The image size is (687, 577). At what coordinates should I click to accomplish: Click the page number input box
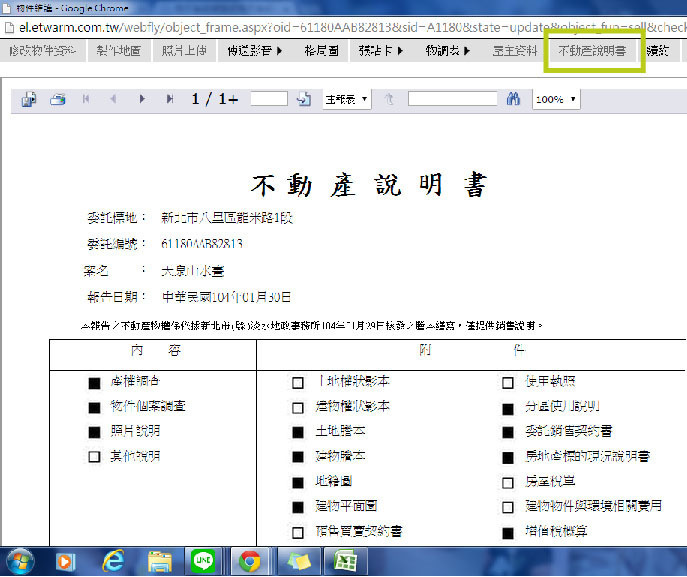point(269,99)
